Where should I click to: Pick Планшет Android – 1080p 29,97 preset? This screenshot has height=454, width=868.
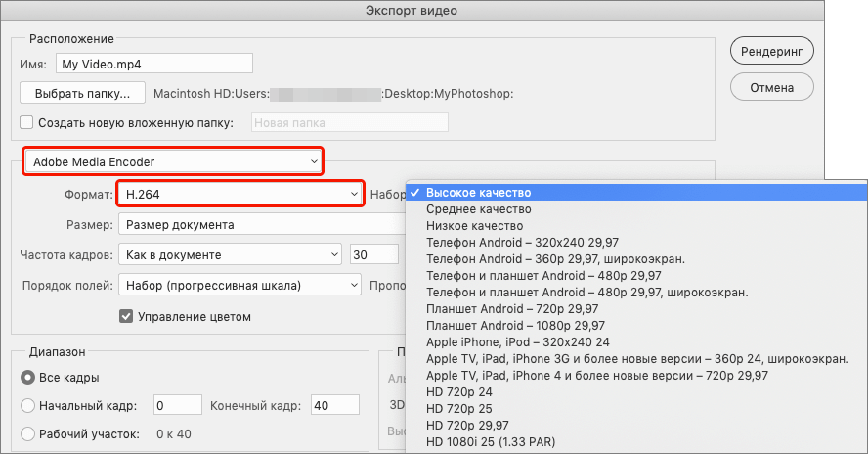(515, 326)
